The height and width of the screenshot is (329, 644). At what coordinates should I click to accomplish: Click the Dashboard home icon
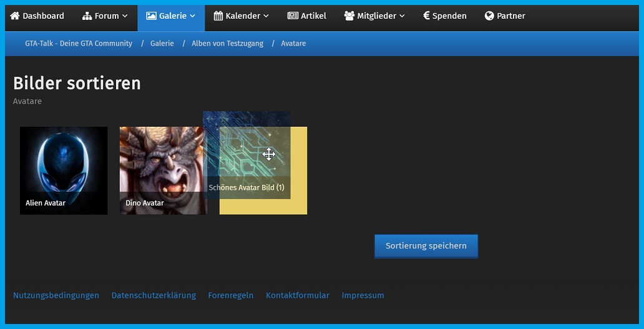click(15, 16)
